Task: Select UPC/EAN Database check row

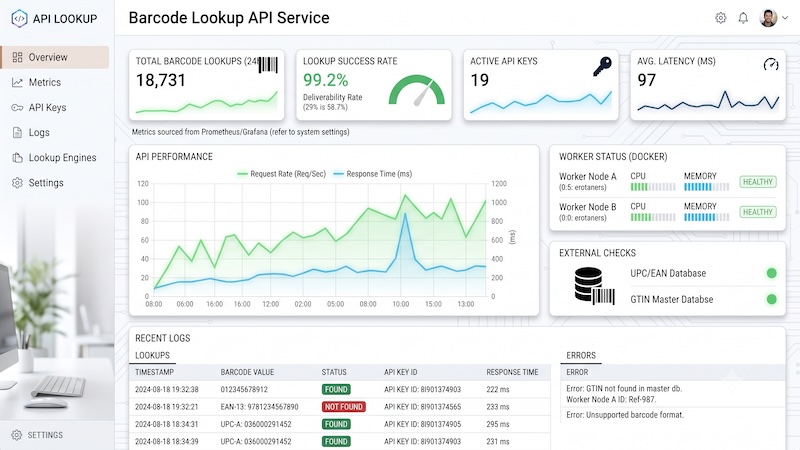Action: coord(703,273)
